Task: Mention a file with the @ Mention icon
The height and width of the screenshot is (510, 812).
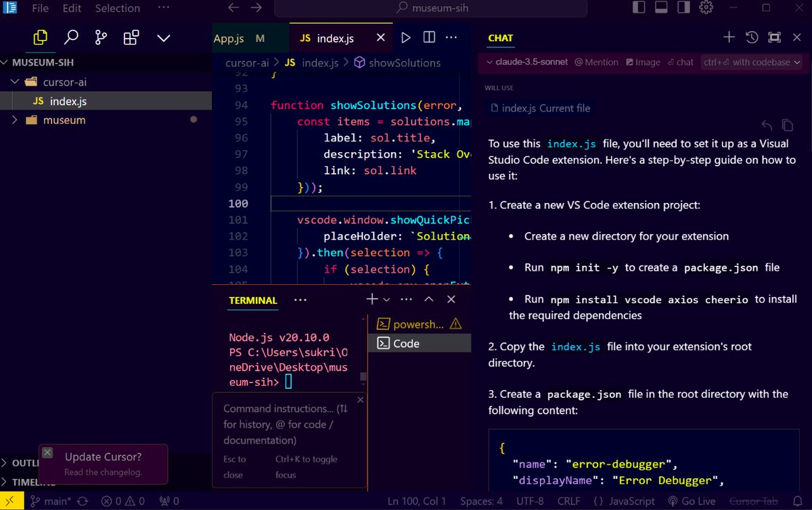Action: pos(596,62)
